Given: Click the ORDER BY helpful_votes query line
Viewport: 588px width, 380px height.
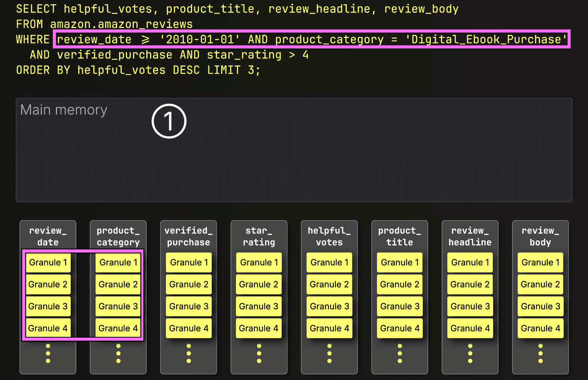Looking at the screenshot, I should click(x=138, y=70).
